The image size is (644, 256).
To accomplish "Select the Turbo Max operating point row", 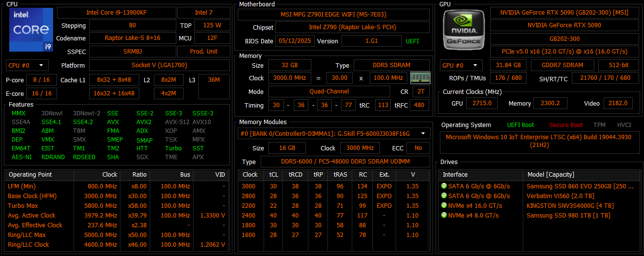I will tap(117, 205).
